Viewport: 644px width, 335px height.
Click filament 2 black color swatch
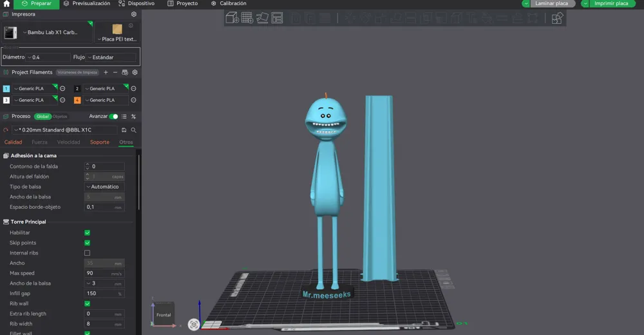(77, 88)
